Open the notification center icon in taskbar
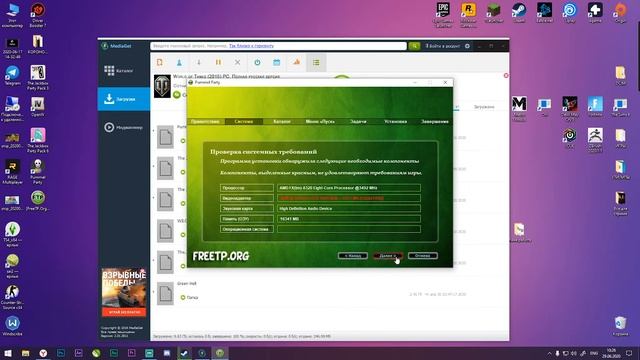Image resolution: width=640 pixels, height=360 pixels. (629, 353)
